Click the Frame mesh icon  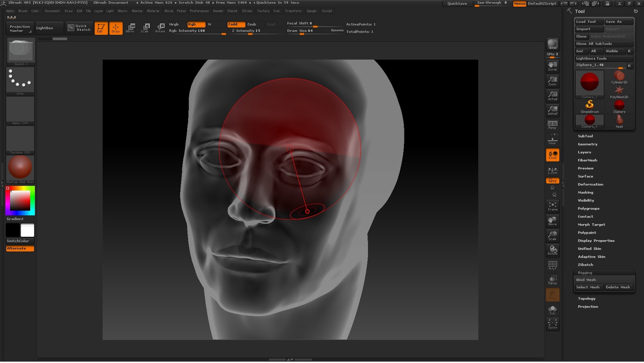coord(552,206)
